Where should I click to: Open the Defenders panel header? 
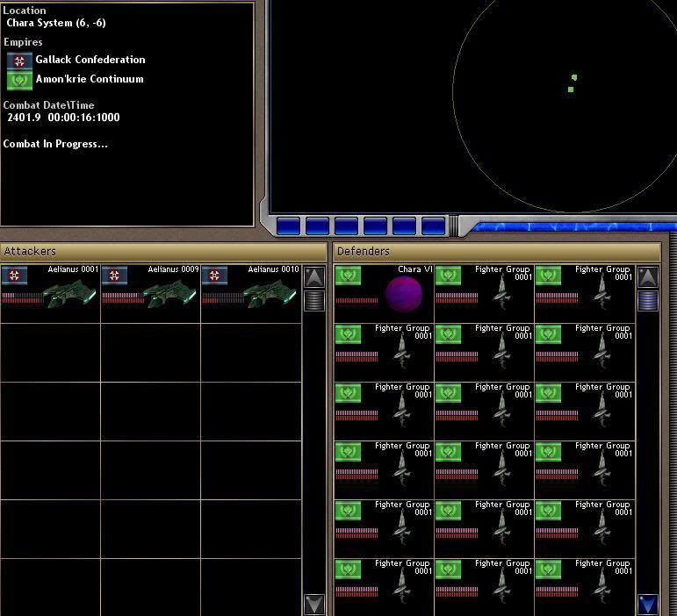(497, 251)
